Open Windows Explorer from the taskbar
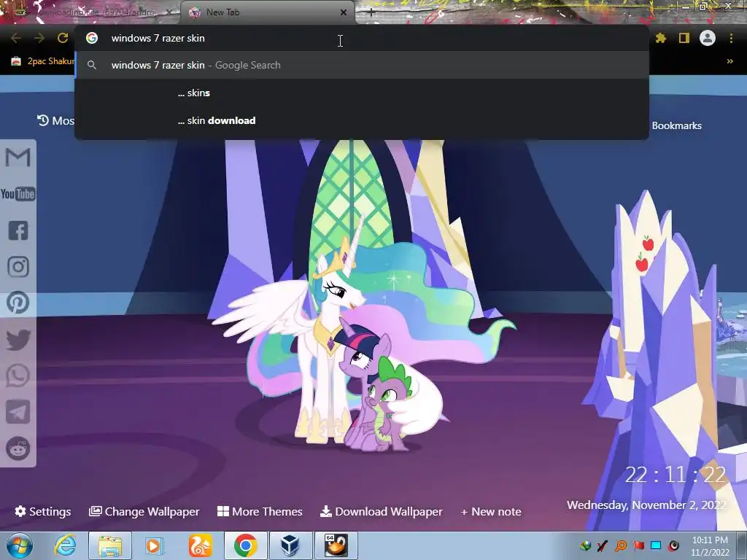The width and height of the screenshot is (747, 560). 110,545
